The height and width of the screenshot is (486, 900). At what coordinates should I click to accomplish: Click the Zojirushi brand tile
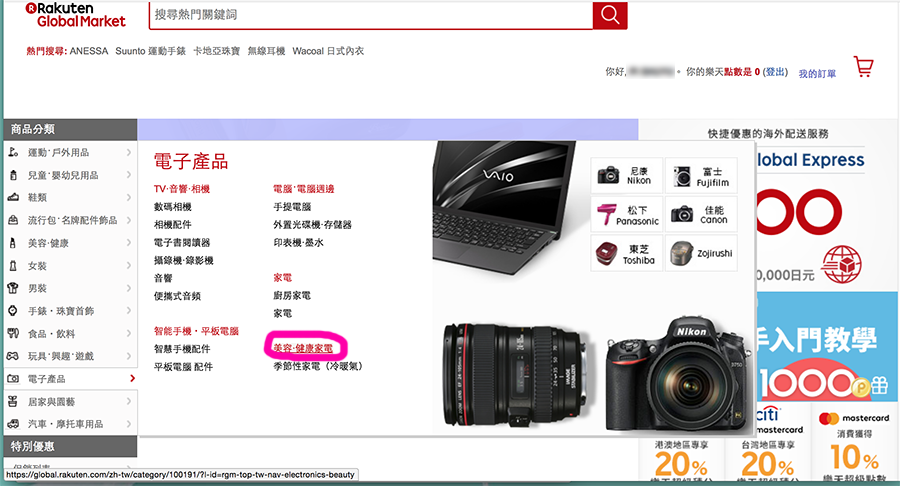click(x=700, y=253)
